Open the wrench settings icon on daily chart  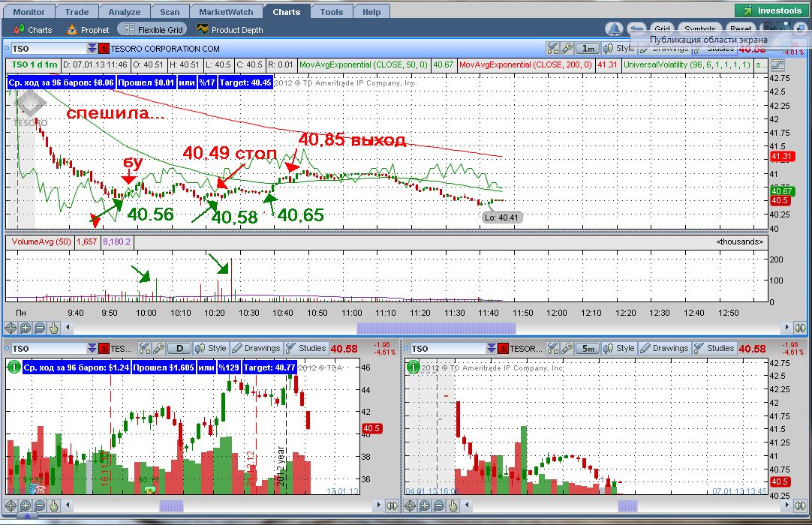159,349
